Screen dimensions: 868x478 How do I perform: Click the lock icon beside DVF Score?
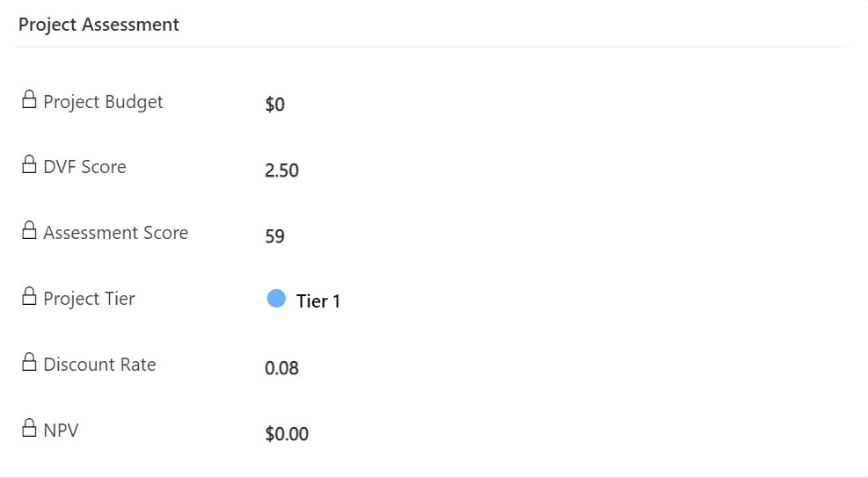point(30,165)
